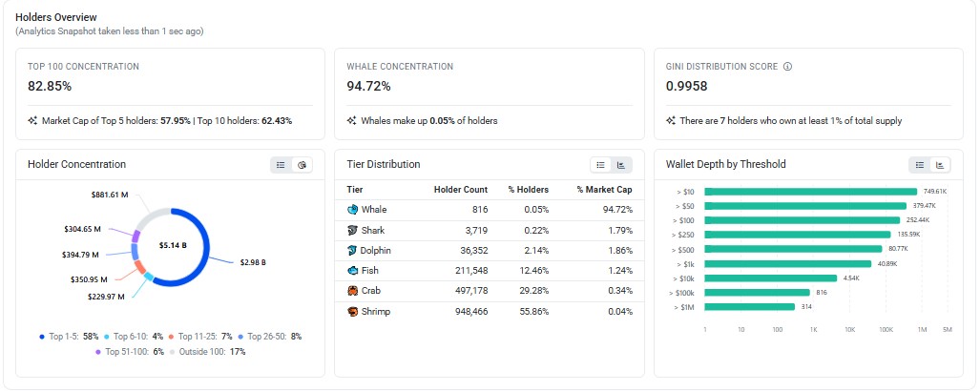Click Shrimp holder count 948,466 cell

(x=470, y=311)
